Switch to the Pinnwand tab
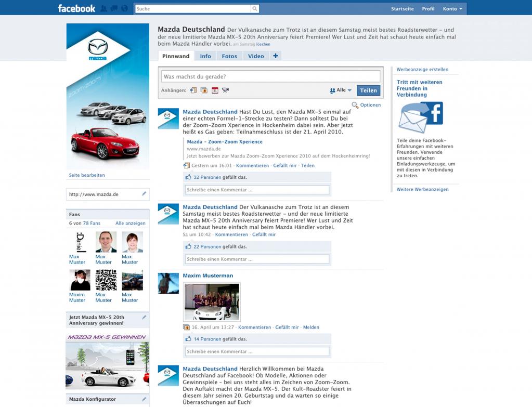The height and width of the screenshot is (407, 532). tap(176, 56)
